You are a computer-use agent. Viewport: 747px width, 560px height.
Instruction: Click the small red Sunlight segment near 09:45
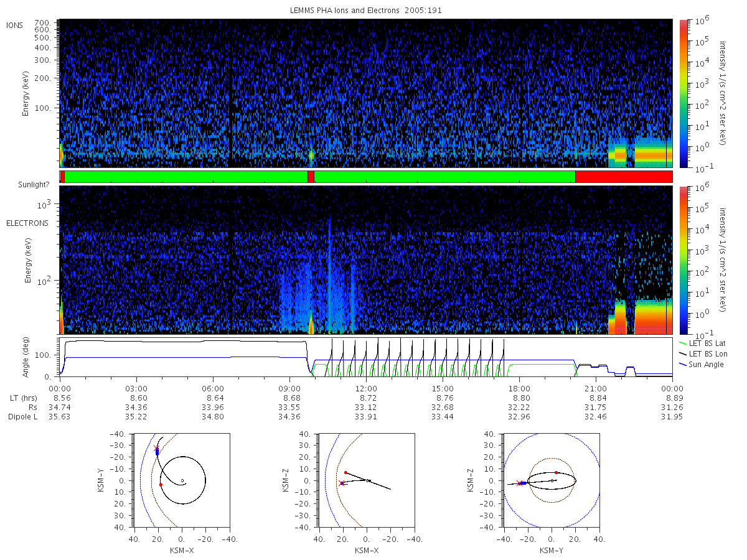point(311,177)
